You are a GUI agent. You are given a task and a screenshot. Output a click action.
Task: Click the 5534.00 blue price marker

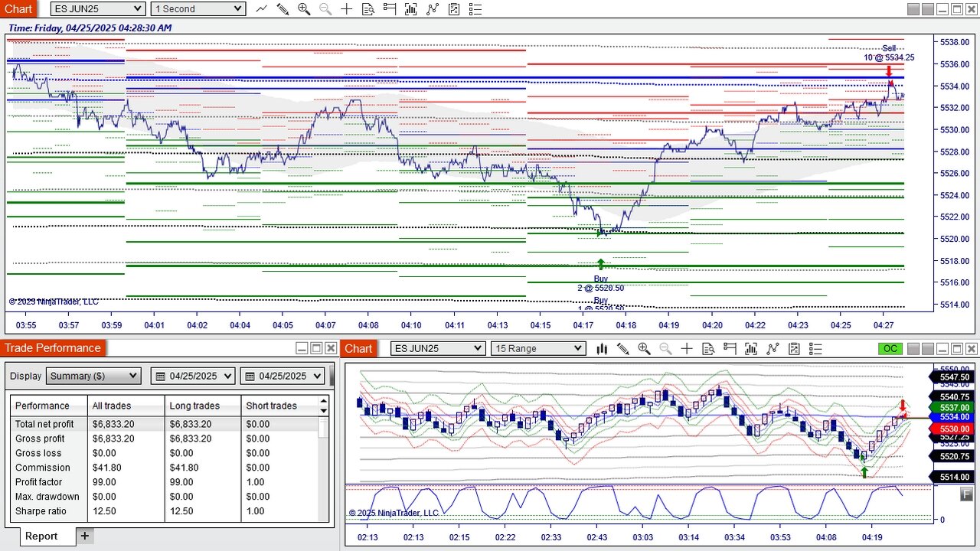click(x=950, y=417)
